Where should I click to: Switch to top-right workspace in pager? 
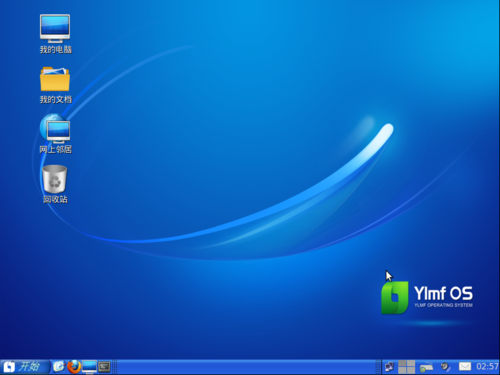pyautogui.click(x=411, y=363)
